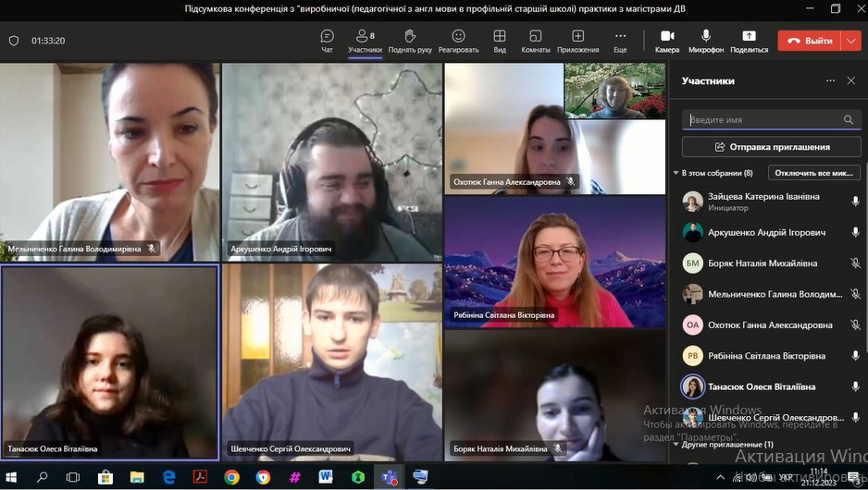Screen dimensions: 868x490
Task: Open the Reactions (Реагировать) menu
Action: [458, 41]
